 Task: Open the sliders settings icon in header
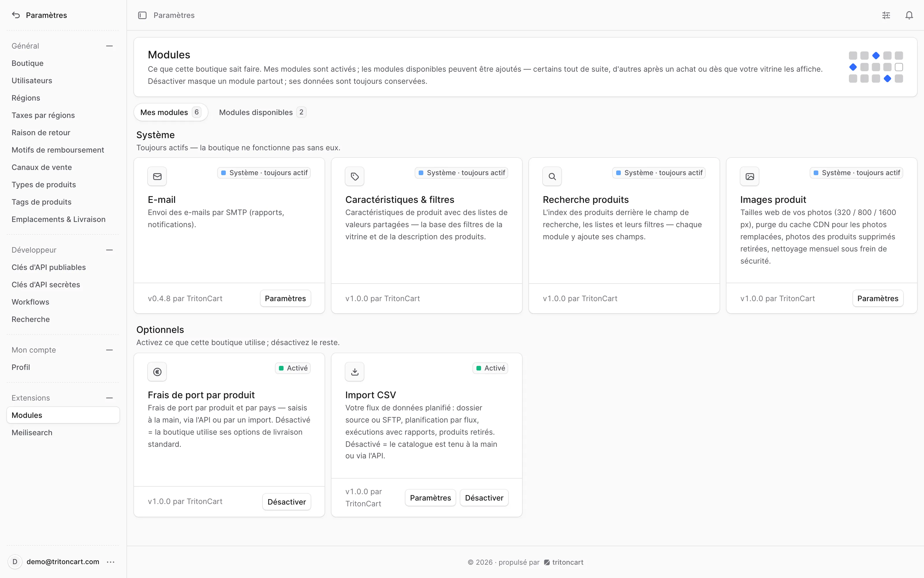click(886, 15)
